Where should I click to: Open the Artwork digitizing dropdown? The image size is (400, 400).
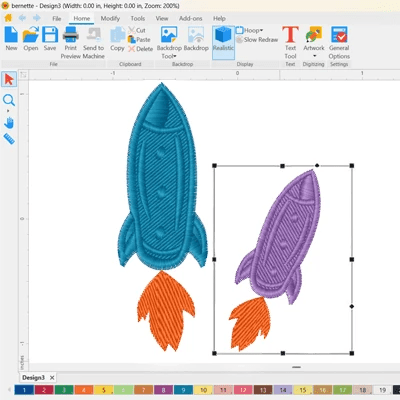[314, 42]
